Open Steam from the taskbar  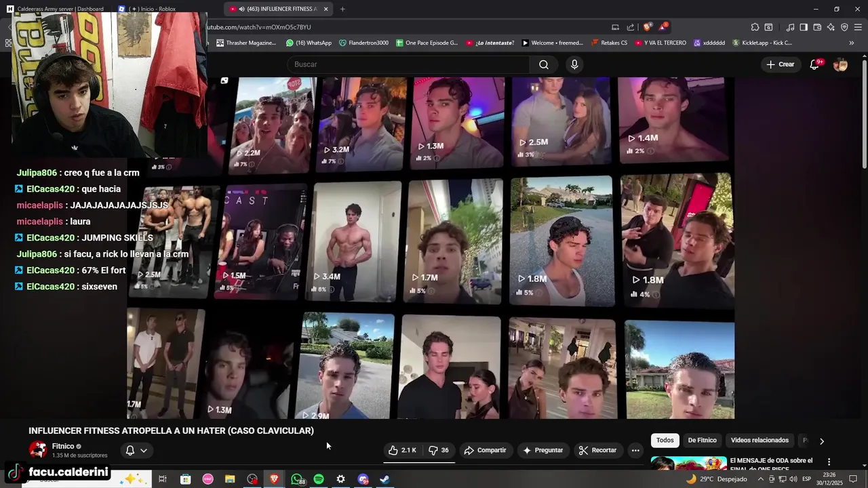(384, 479)
